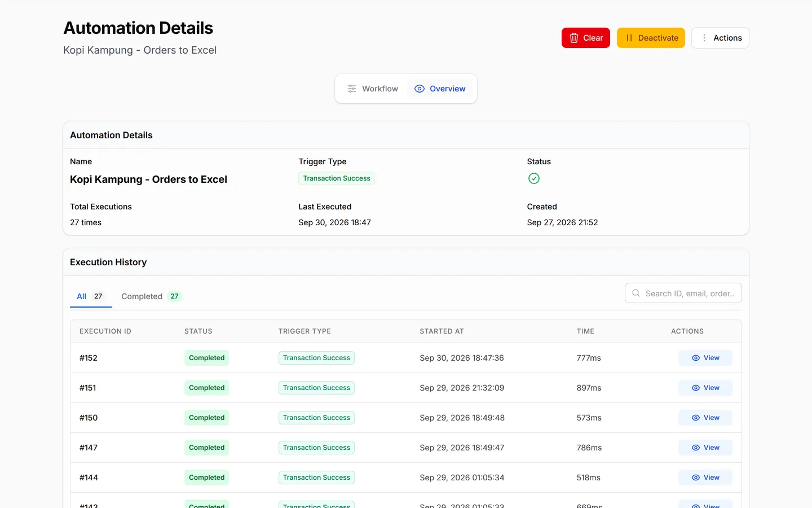Deactivate this automation

[x=651, y=38]
